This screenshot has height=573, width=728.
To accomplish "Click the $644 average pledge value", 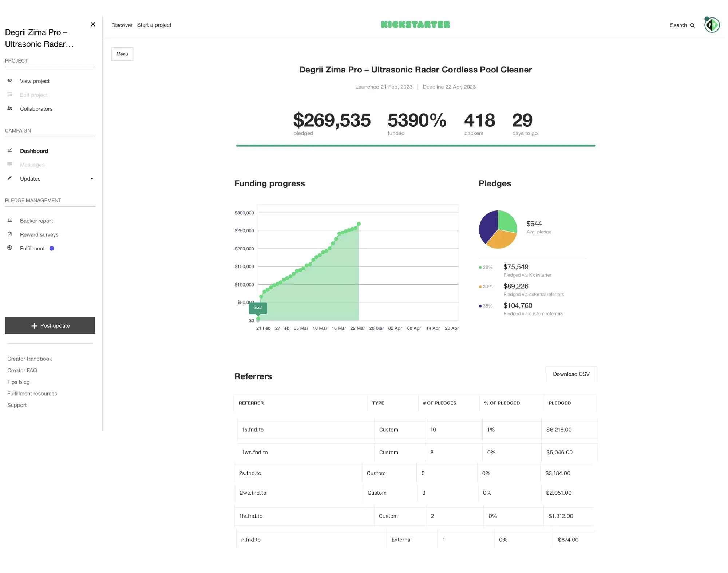I will click(534, 224).
